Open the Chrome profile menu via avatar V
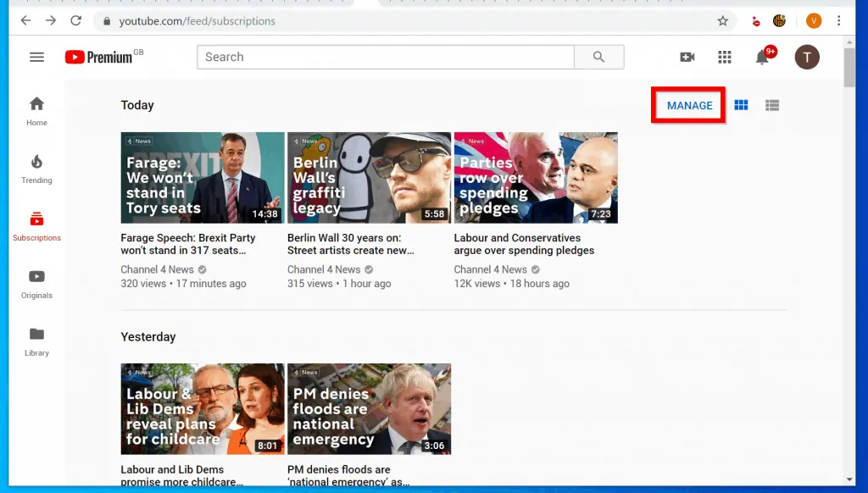Screen dimensions: 868x493 (x=813, y=20)
